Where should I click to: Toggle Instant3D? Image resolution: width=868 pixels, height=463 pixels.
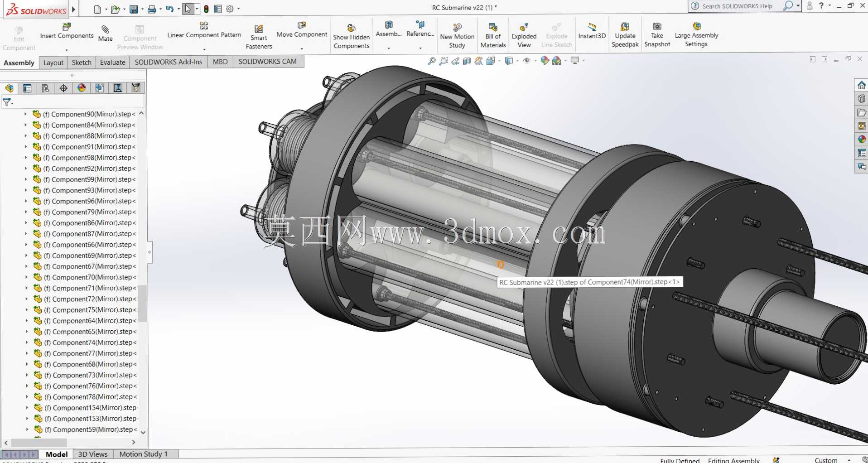(592, 31)
